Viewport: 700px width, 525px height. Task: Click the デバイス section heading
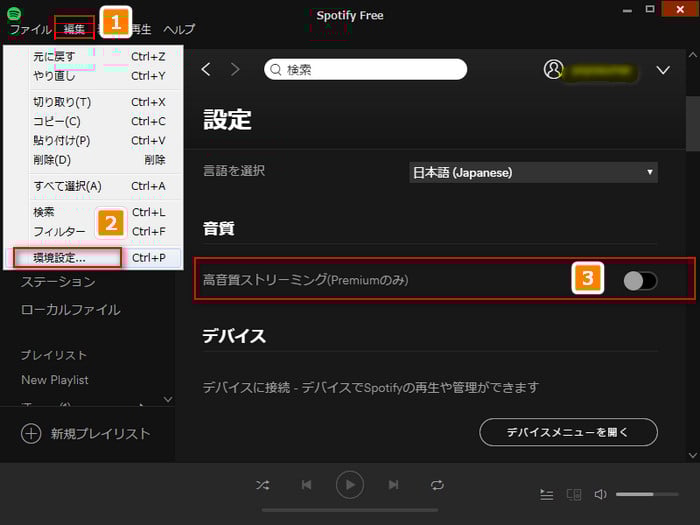pos(234,336)
